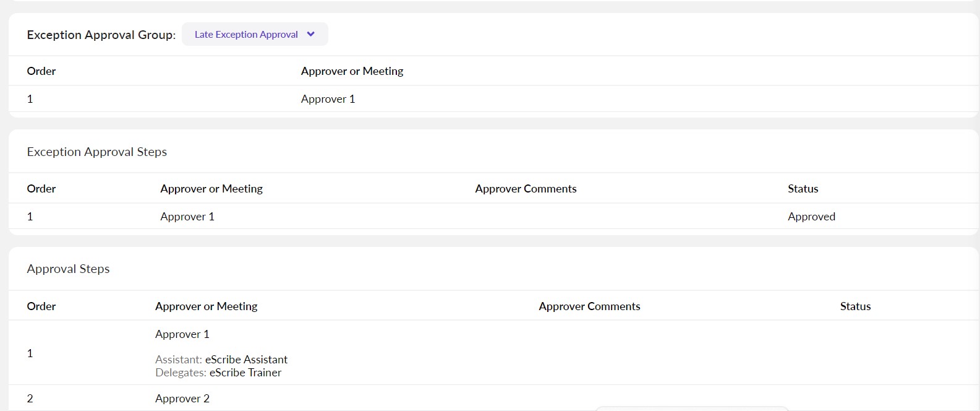Click Status column header in Exception Approval Steps
This screenshot has height=411, width=980.
pyautogui.click(x=803, y=189)
